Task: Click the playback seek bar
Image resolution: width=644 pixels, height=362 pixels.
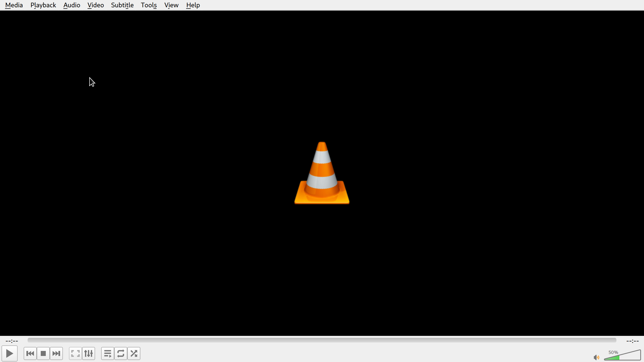Action: [322, 340]
